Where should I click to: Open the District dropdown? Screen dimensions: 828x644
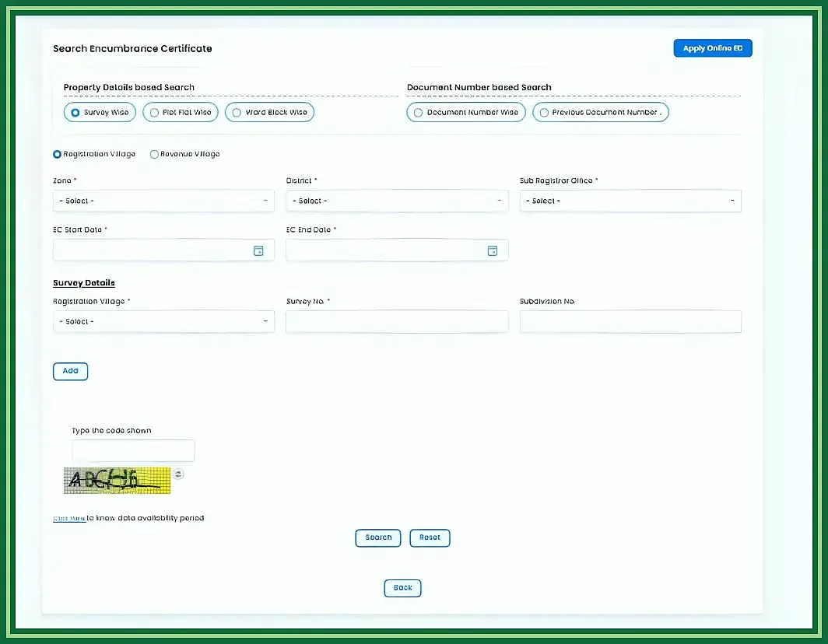tap(397, 201)
